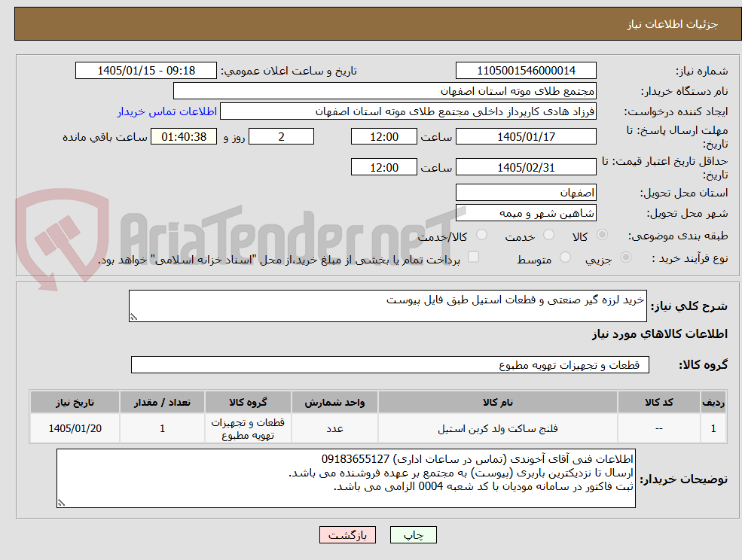Screen dimensions: 742x560
Task: Click the resize handle of the description textarea
Action: tap(133, 317)
